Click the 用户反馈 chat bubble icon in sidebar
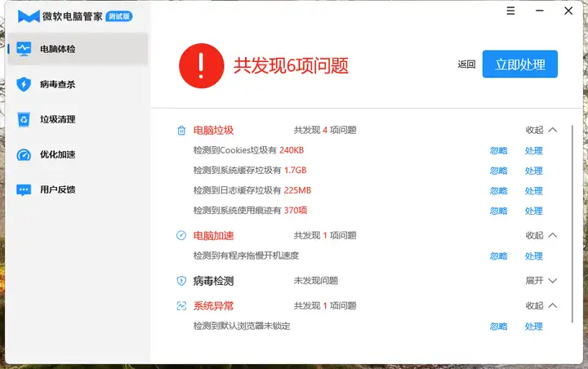The height and width of the screenshot is (369, 588). tap(24, 189)
